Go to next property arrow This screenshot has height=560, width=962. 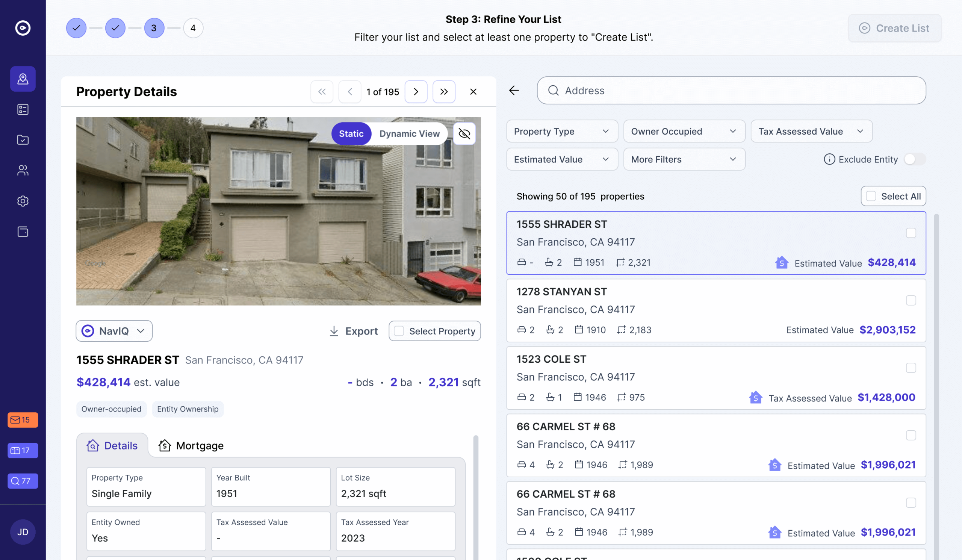click(x=416, y=92)
